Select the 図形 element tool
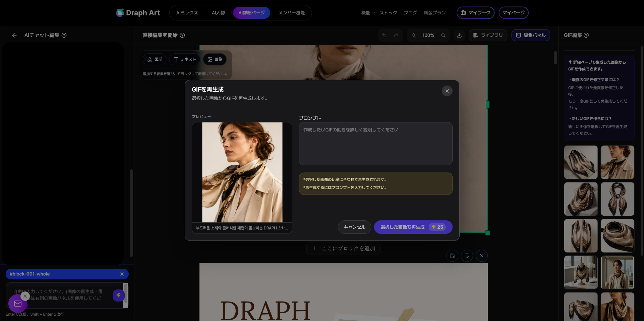 coord(155,59)
